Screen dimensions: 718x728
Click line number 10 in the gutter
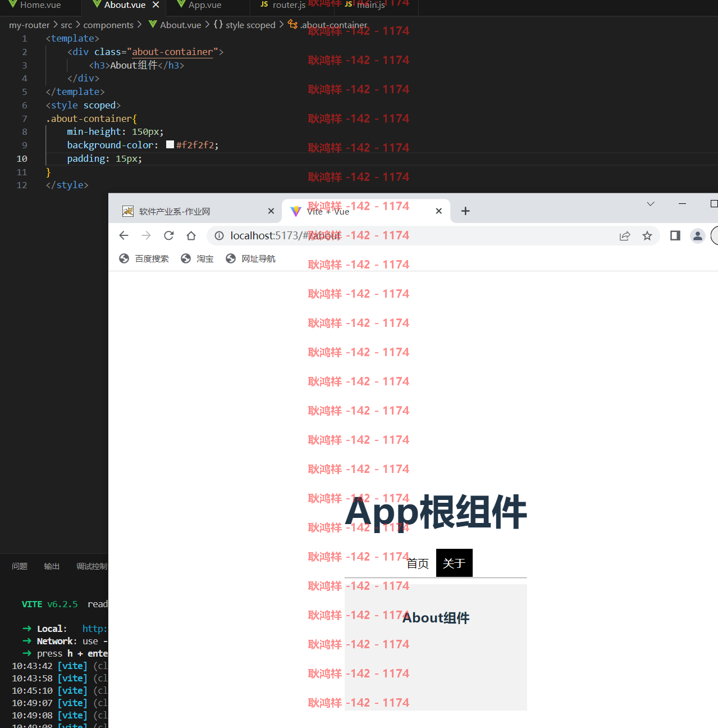pyautogui.click(x=22, y=159)
